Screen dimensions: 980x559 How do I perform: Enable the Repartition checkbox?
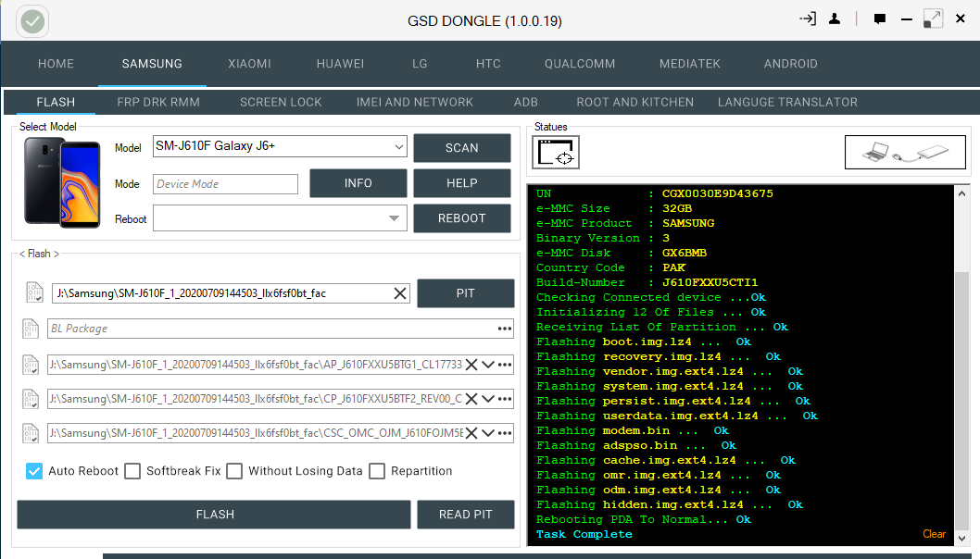(x=377, y=471)
